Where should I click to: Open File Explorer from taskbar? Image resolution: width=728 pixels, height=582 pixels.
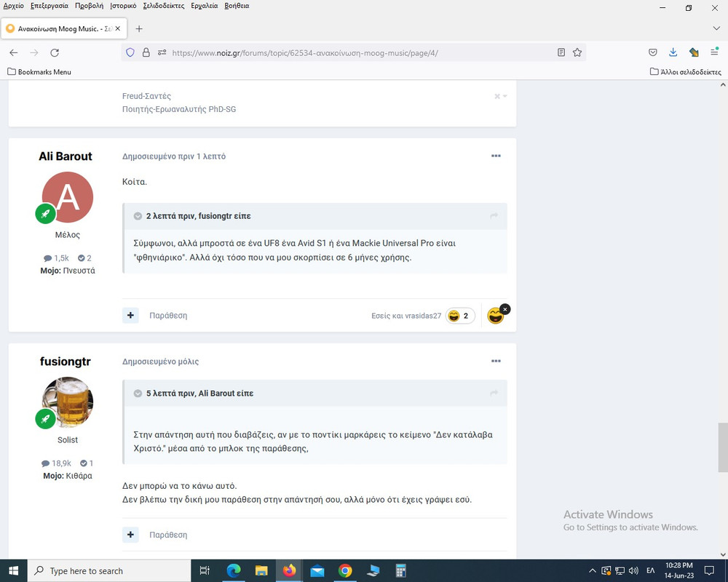(x=261, y=571)
